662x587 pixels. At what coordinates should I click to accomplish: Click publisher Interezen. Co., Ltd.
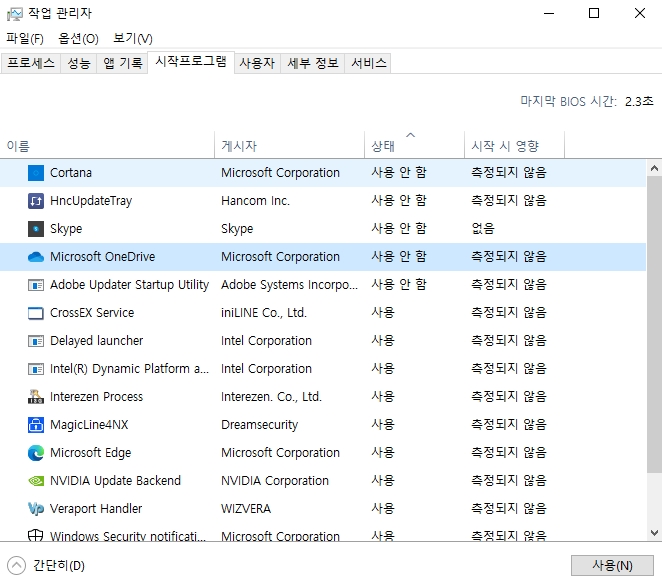271,397
